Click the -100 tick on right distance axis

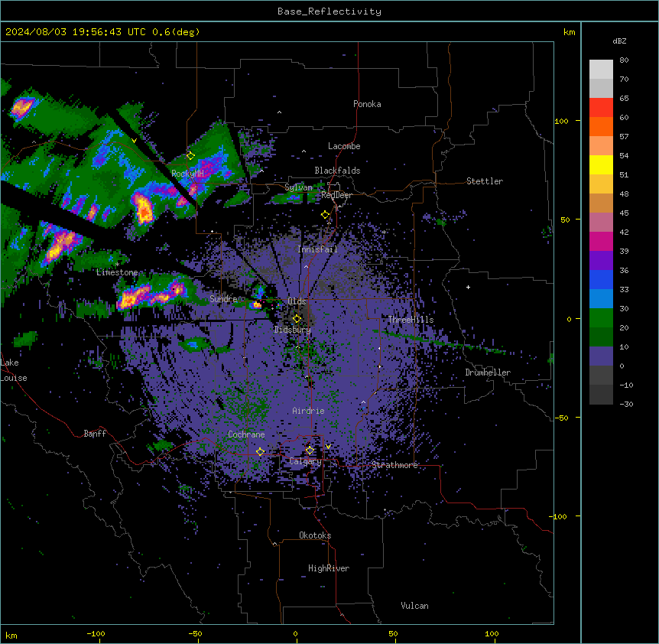(559, 516)
